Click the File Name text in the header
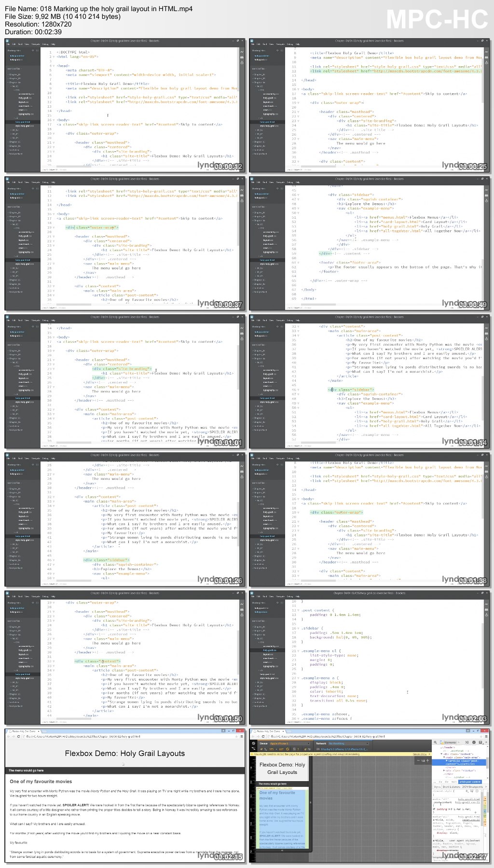Screen dimensions: 494x868 pos(99,9)
